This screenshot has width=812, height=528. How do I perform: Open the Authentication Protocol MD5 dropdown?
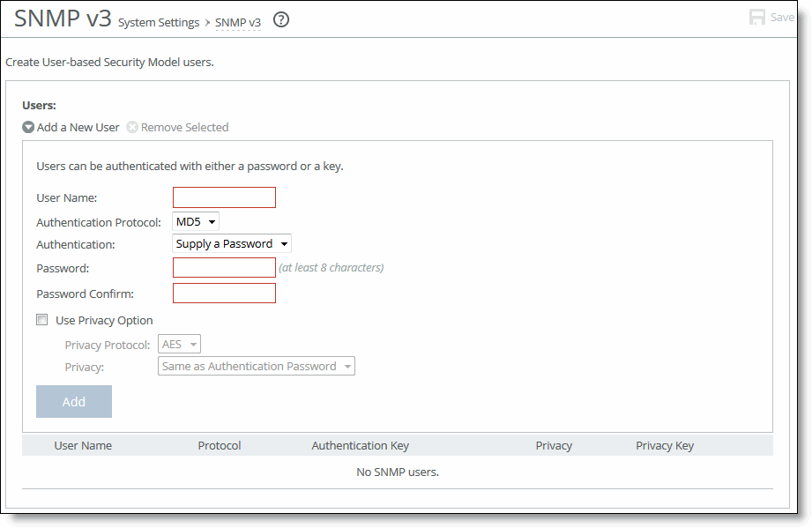tap(195, 222)
